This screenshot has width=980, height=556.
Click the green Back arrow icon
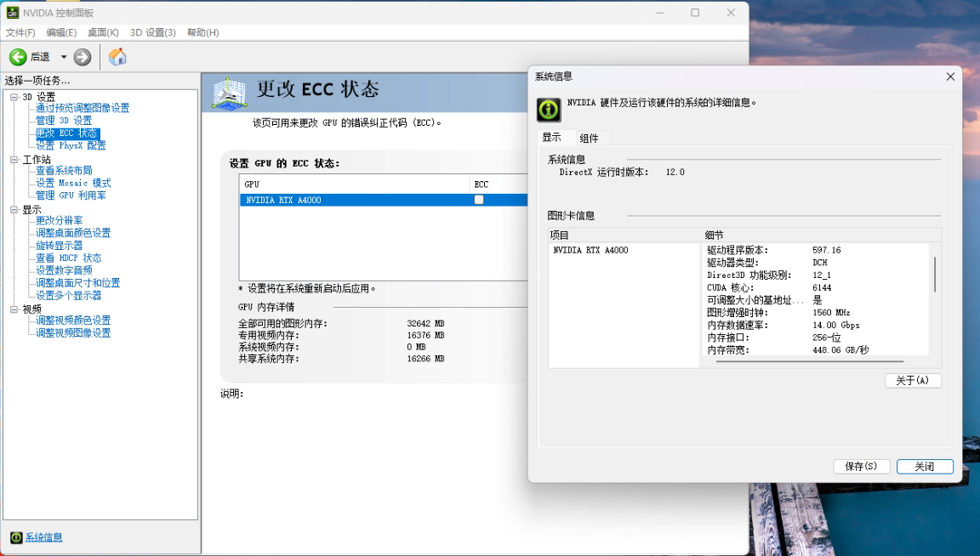[x=18, y=57]
